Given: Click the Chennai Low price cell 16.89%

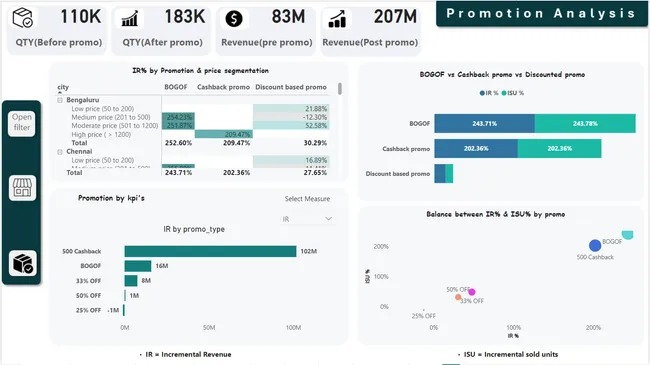Looking at the screenshot, I should coord(291,160).
